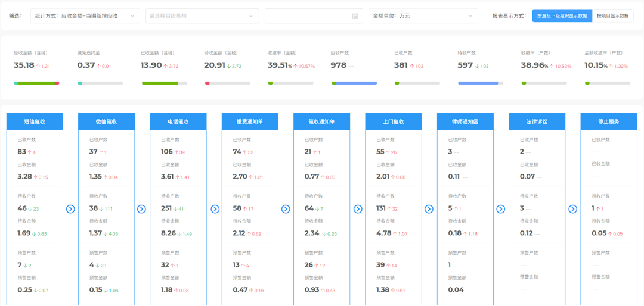Click arrow between 律师通知函 and 法律诉讼
The image size is (644, 306).
coord(501,209)
